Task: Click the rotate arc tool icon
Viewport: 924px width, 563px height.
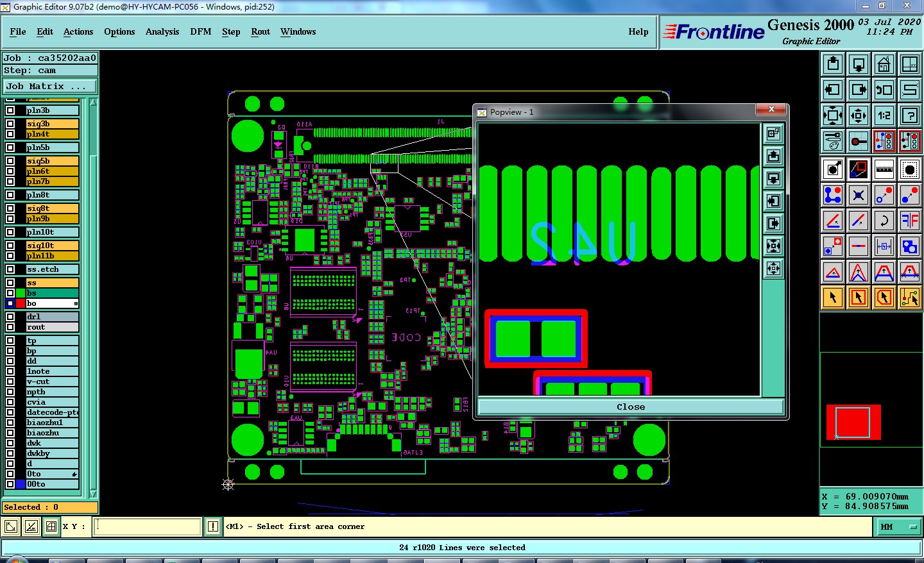Action: pyautogui.click(x=884, y=221)
